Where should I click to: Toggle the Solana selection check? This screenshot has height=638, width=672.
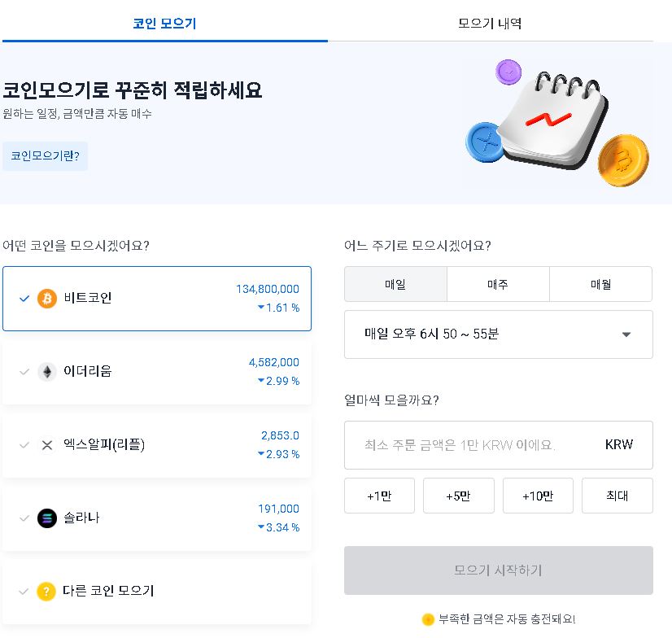(24, 518)
